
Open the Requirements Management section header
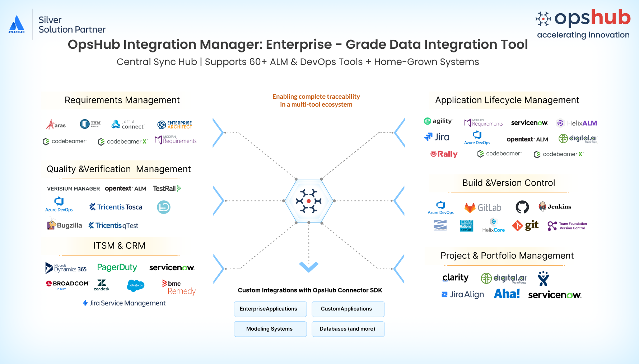pyautogui.click(x=122, y=100)
